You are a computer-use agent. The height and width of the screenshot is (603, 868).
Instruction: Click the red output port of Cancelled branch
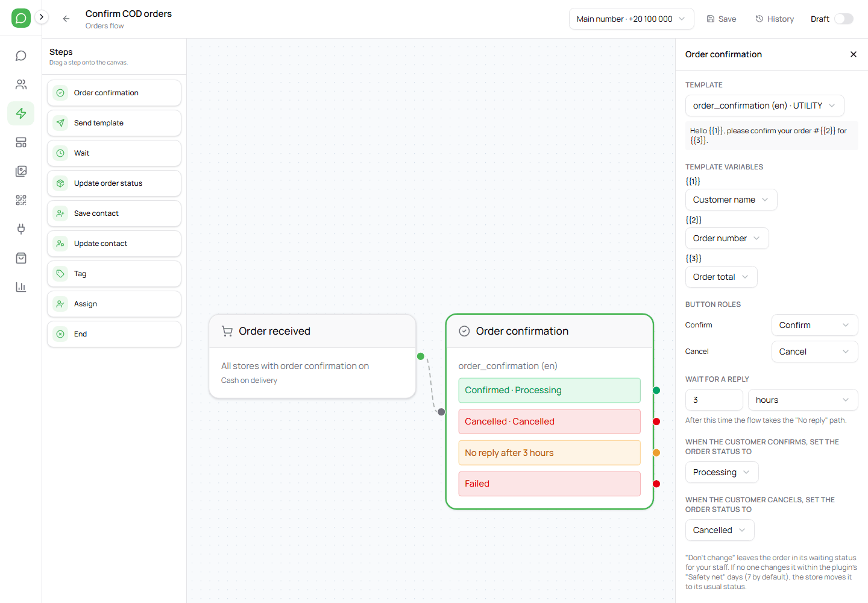[x=656, y=421]
